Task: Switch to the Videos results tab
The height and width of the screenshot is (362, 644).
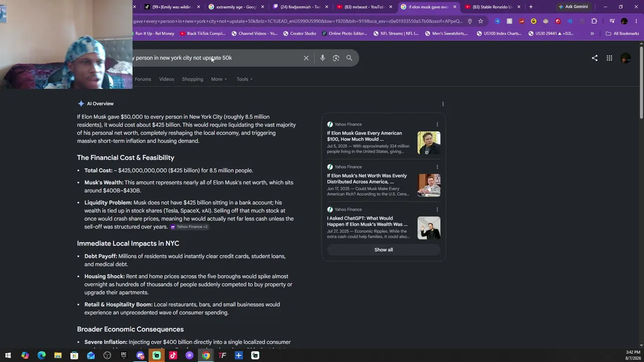Action: [x=167, y=79]
